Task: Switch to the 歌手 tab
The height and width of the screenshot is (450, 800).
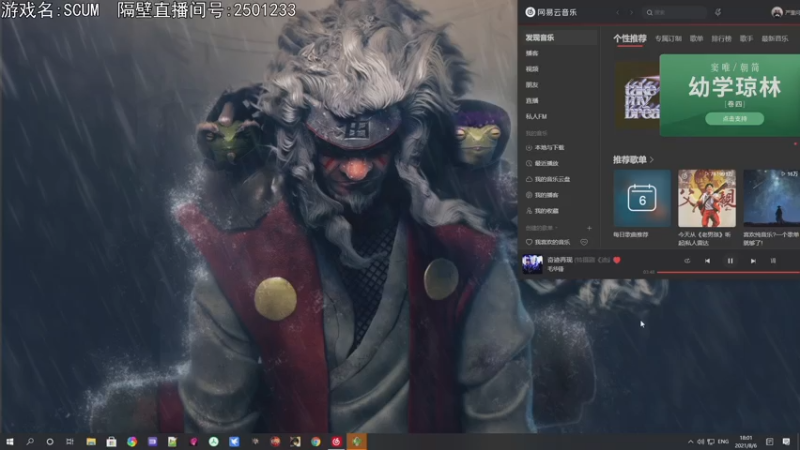Action: click(746, 39)
